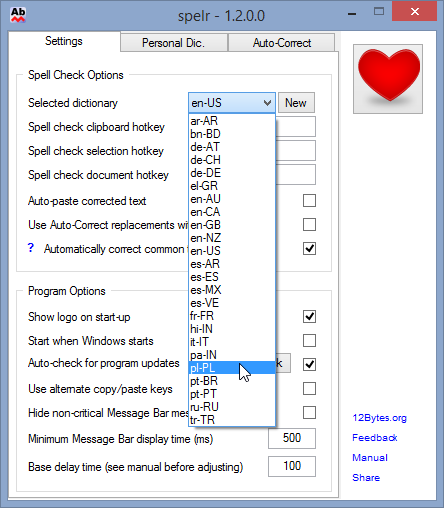Uncheck Automatically correct common errors checkbox

[x=309, y=249]
